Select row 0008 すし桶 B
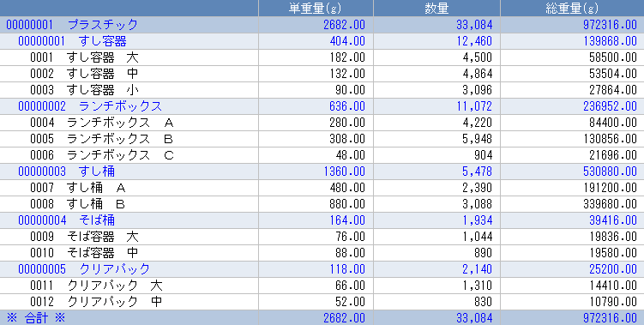644x325 pixels. 322,204
